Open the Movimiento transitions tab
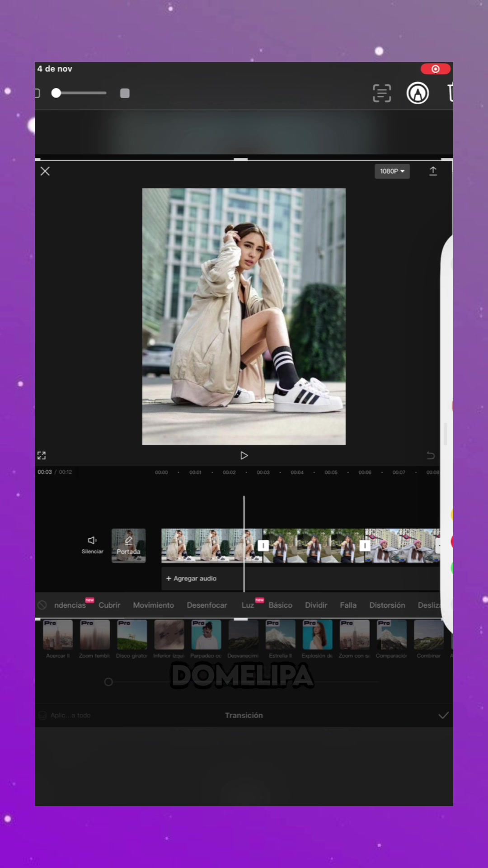The width and height of the screenshot is (488, 868). (154, 605)
